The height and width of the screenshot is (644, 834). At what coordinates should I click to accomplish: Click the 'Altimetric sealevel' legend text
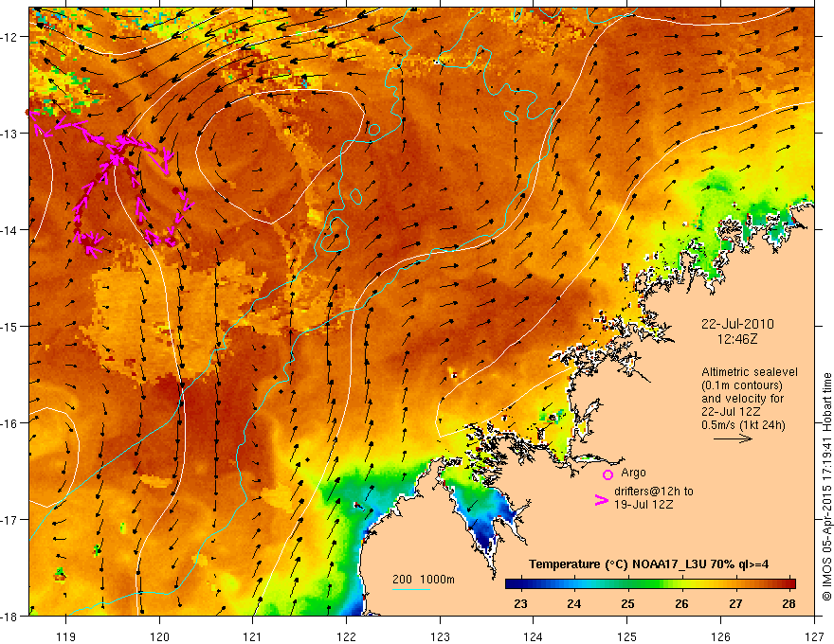[750, 372]
